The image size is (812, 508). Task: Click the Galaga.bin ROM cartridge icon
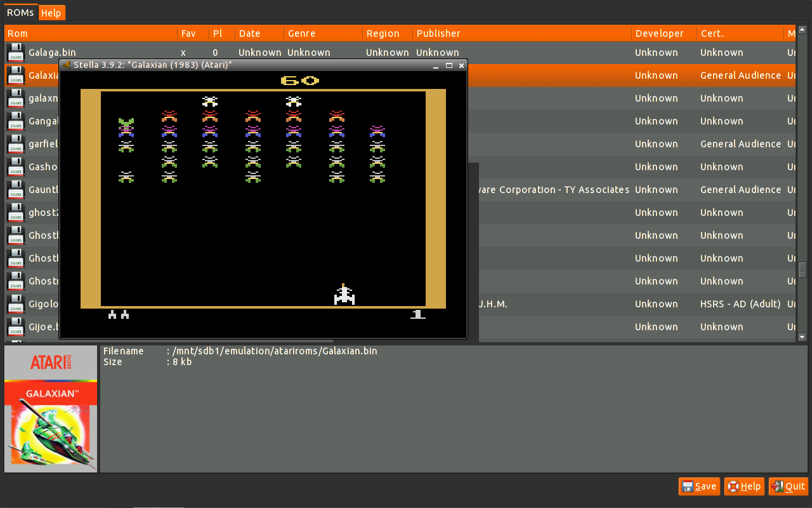[15, 52]
